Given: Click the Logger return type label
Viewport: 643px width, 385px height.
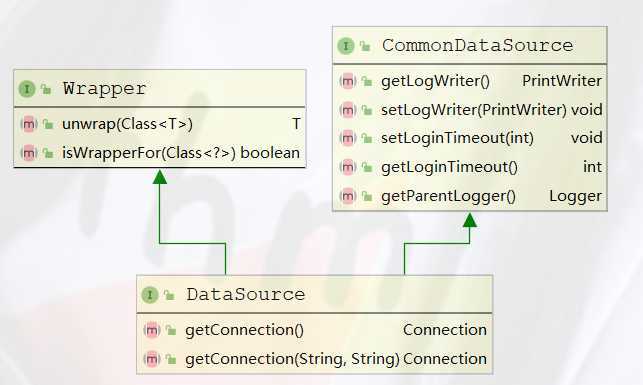Looking at the screenshot, I should (x=575, y=196).
